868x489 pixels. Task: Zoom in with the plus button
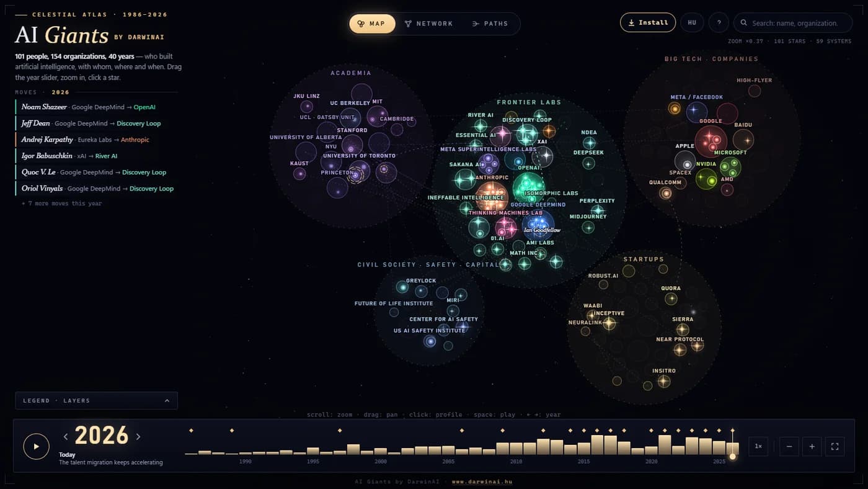point(812,446)
